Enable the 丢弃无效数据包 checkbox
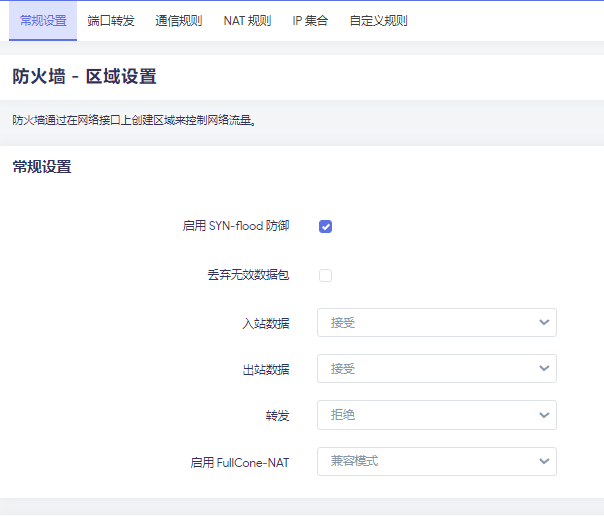The width and height of the screenshot is (604, 517). coord(325,275)
